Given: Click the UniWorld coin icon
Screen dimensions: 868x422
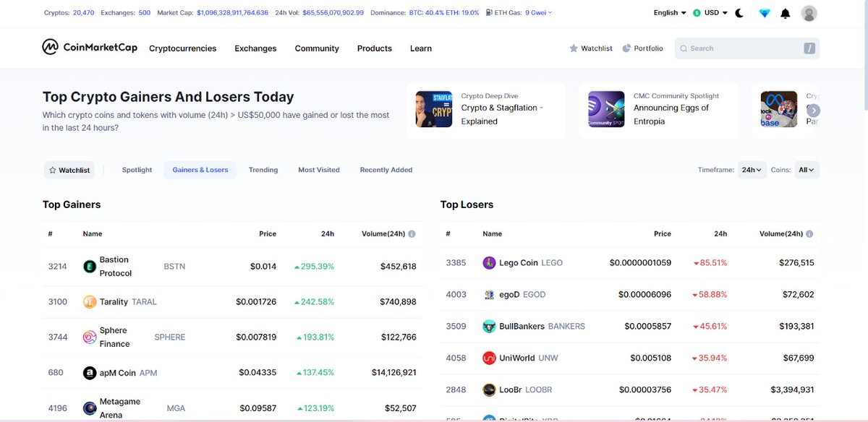Looking at the screenshot, I should [489, 358].
